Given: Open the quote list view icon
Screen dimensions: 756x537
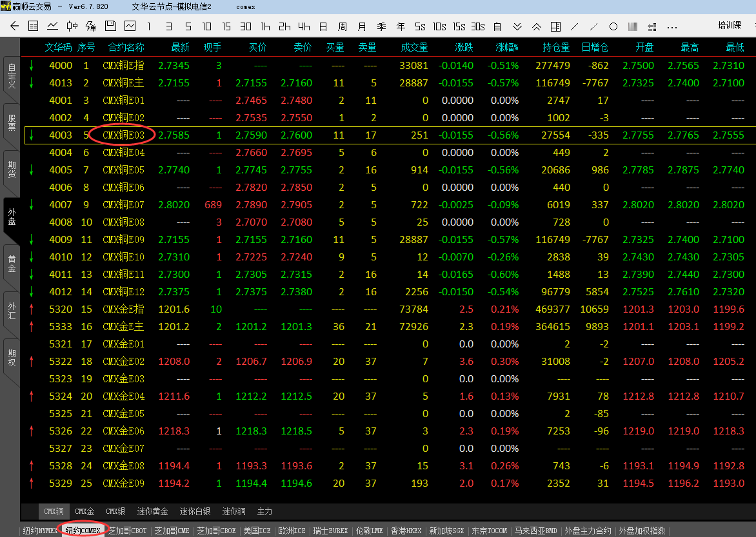Looking at the screenshot, I should click(x=34, y=26).
